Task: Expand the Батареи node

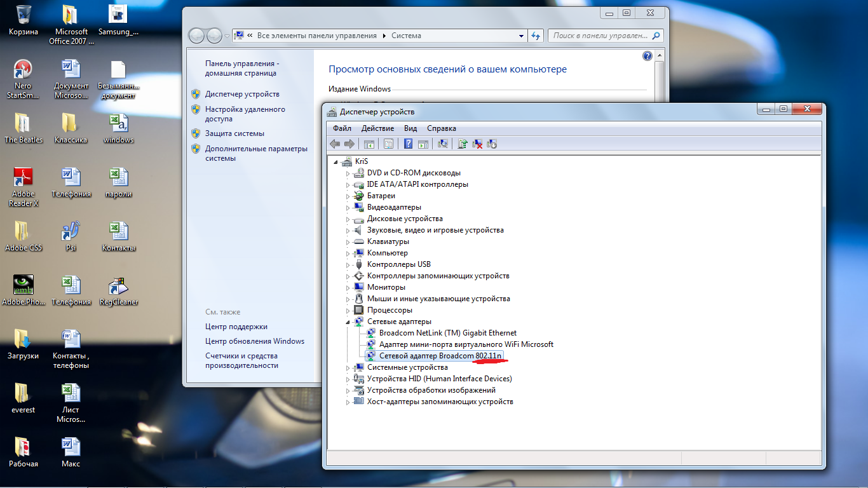Action: [x=348, y=196]
